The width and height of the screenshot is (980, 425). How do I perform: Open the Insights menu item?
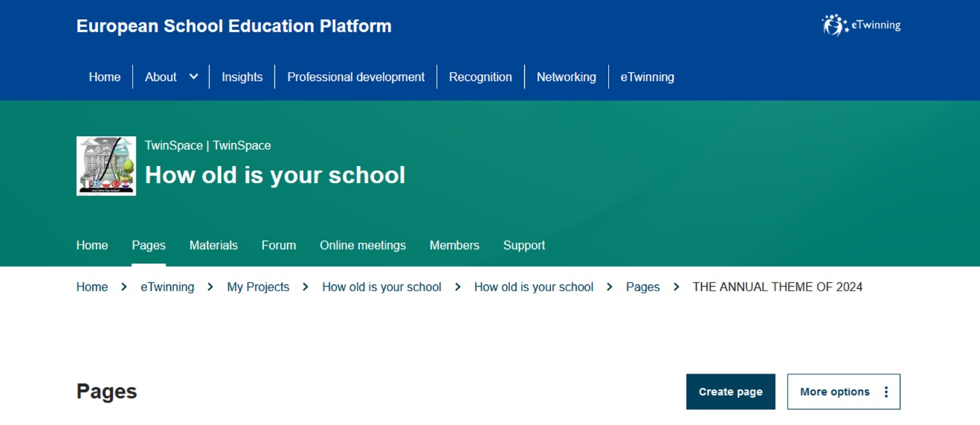coord(242,77)
